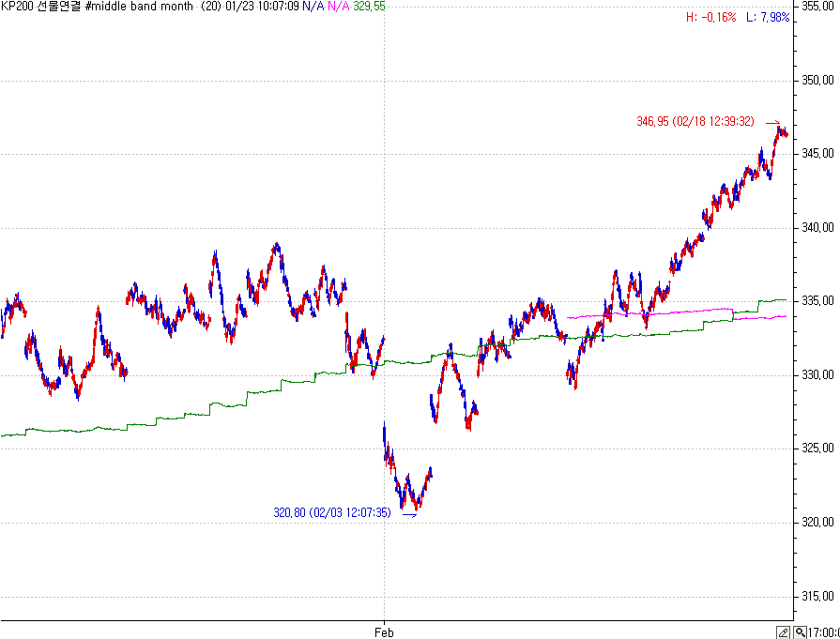Click the magenta N/A indicator value
Screen dimensions: 840x639
[x=338, y=7]
